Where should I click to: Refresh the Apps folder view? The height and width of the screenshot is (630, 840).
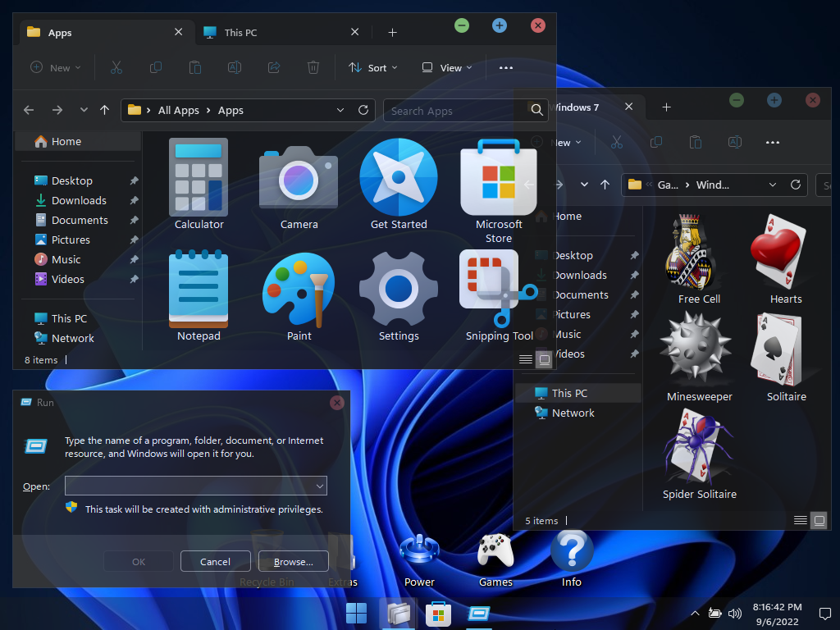(x=363, y=111)
